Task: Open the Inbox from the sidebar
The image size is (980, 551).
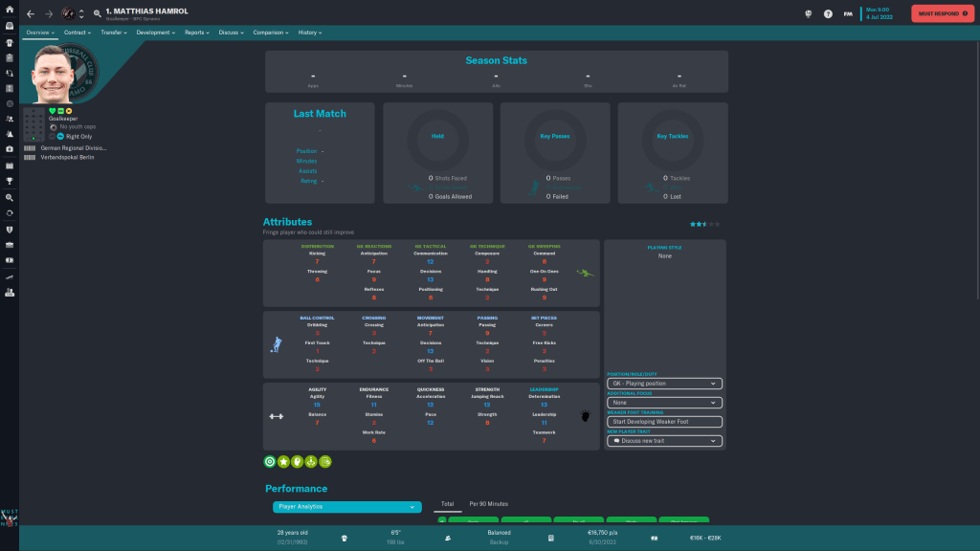Action: coord(10,26)
